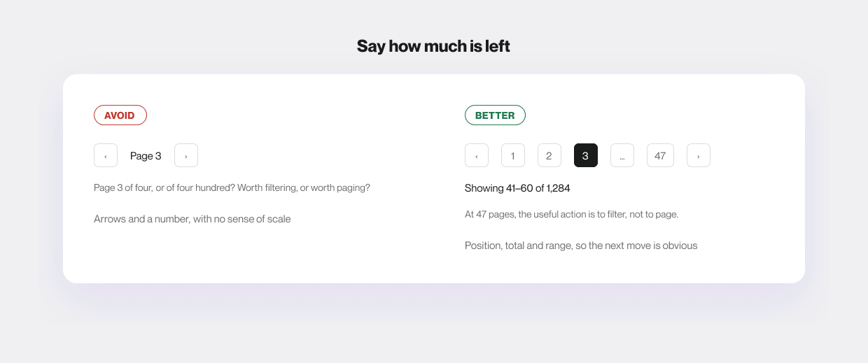Expand the ellipsis page gap
Image resolution: width=868 pixels, height=363 pixels.
pyautogui.click(x=622, y=155)
